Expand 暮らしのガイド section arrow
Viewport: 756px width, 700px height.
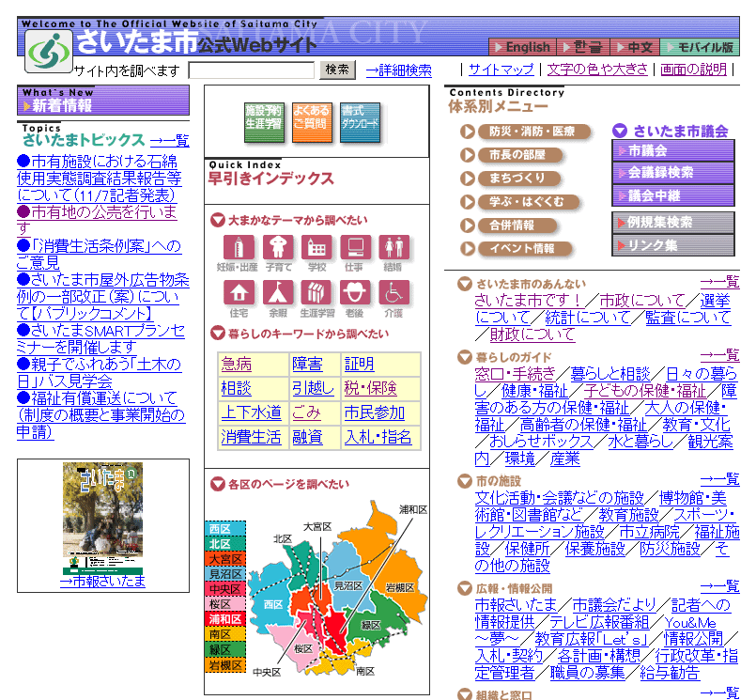(464, 357)
